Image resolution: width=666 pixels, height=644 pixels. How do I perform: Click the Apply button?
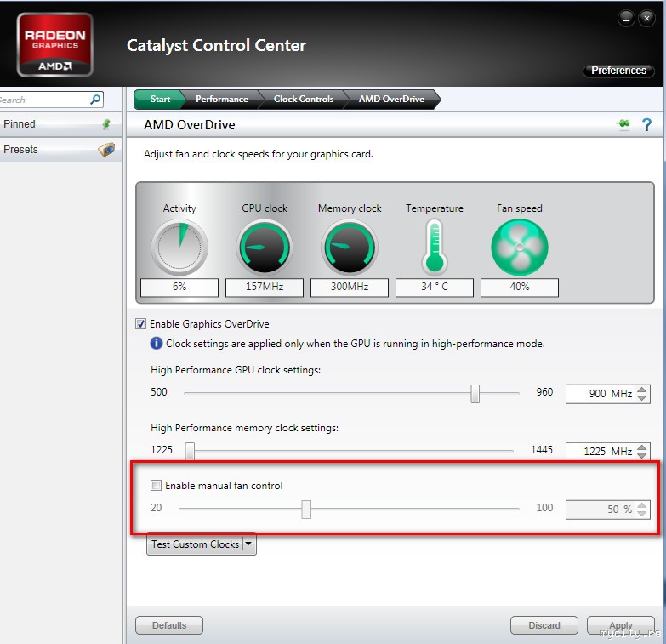point(621,625)
